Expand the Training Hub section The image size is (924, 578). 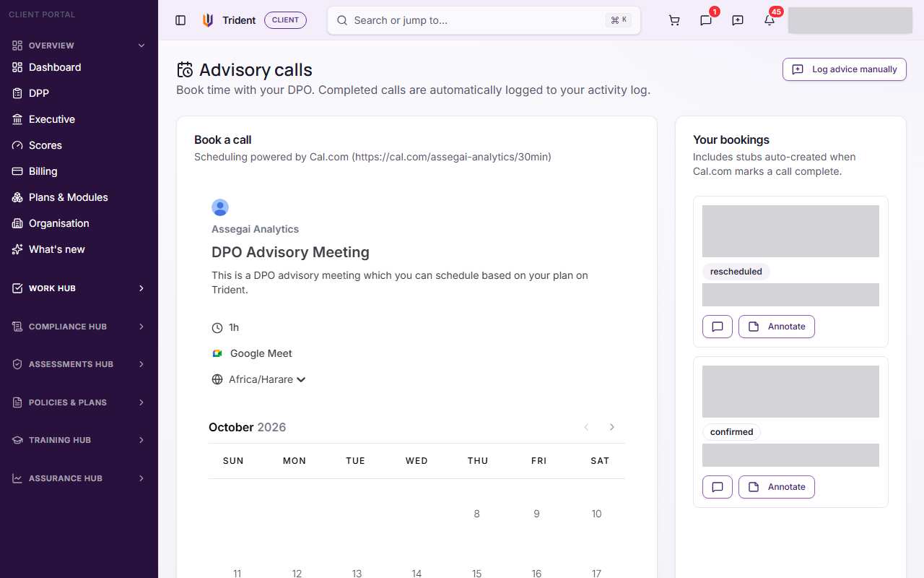tap(79, 440)
